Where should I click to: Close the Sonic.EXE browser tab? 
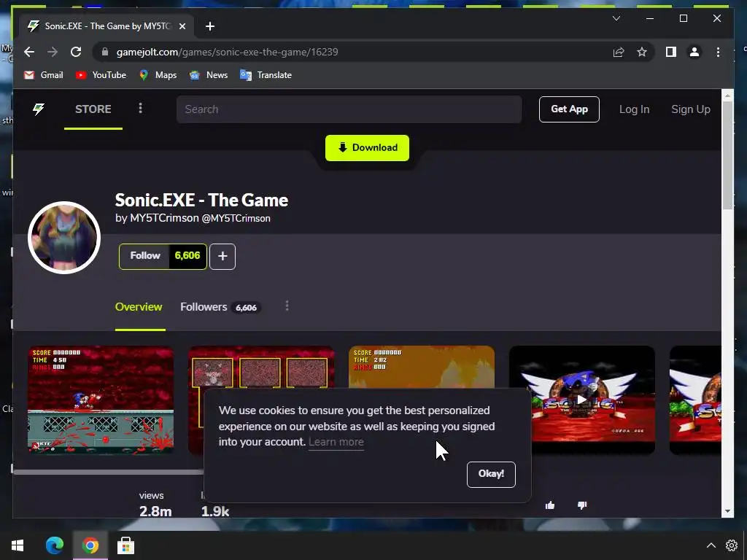click(182, 26)
